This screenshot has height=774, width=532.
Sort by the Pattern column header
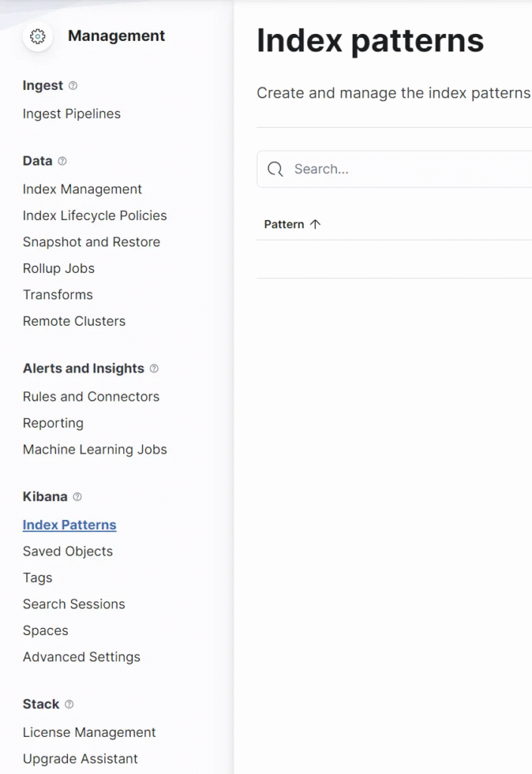(284, 224)
